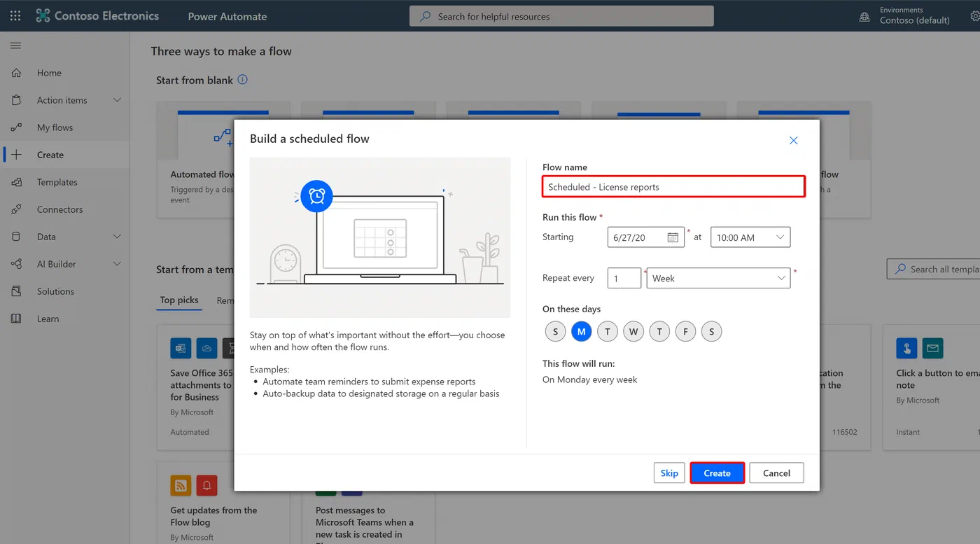Toggle Monday in On these days

(x=582, y=332)
